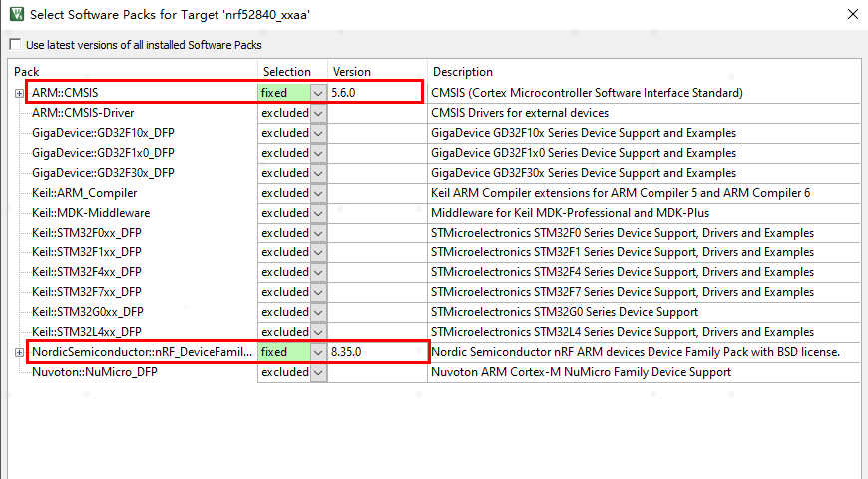The height and width of the screenshot is (479, 868).
Task: Select the Nuvoton::NuMicro_DFP pack
Action: (x=95, y=371)
